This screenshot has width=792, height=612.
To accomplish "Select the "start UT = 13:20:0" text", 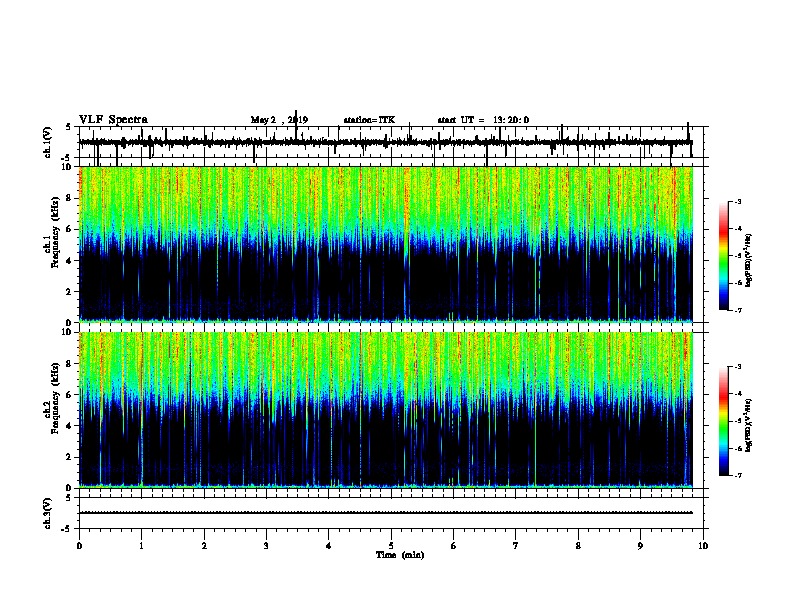I will pyautogui.click(x=483, y=120).
